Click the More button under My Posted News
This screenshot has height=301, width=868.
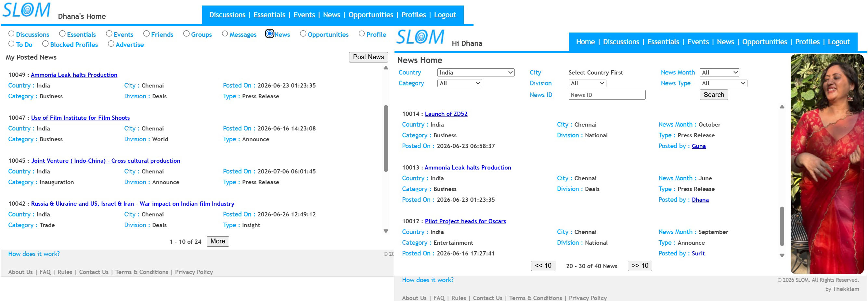tap(218, 241)
